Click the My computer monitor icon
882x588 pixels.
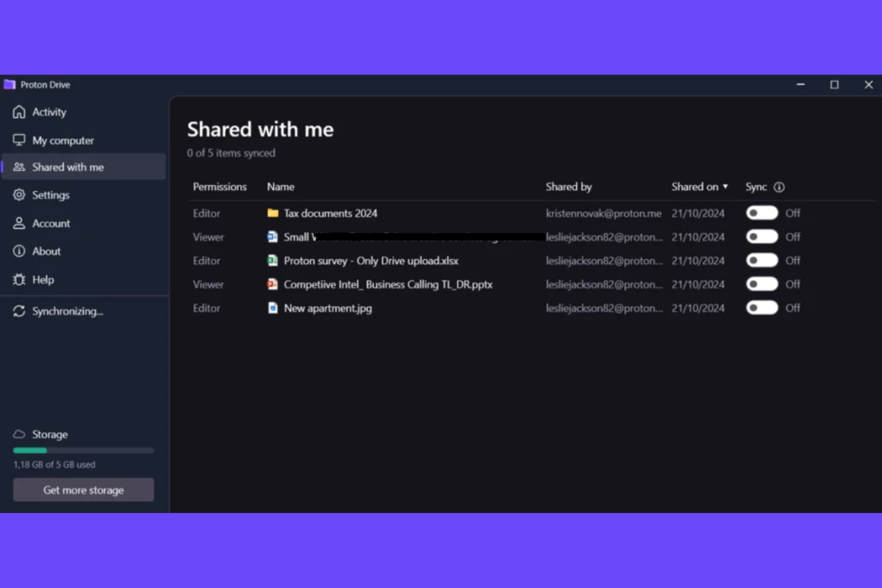[x=19, y=140]
